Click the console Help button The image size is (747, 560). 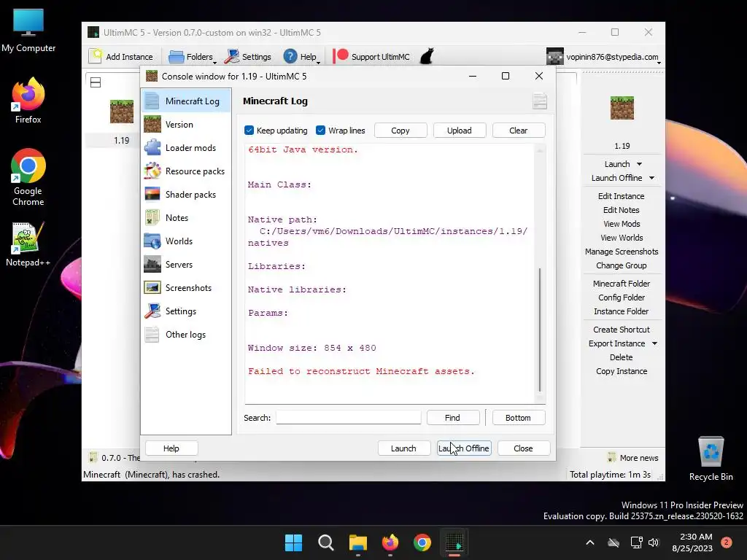coord(171,448)
